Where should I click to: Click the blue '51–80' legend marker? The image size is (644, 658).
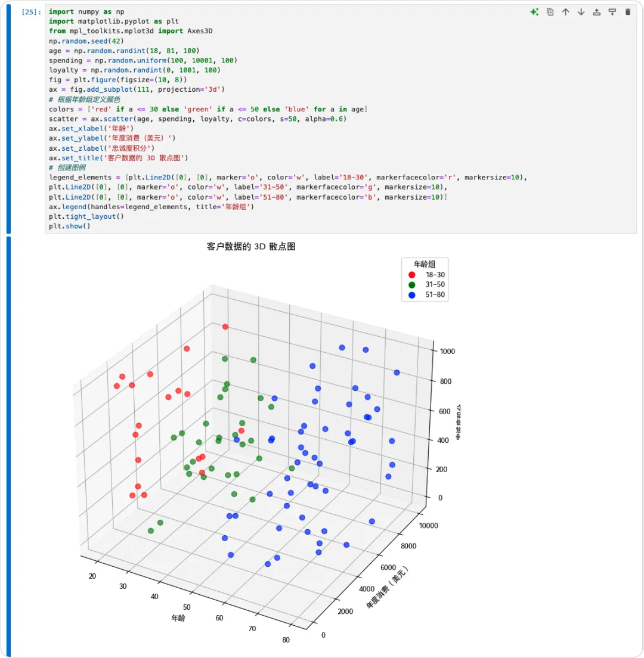[412, 295]
